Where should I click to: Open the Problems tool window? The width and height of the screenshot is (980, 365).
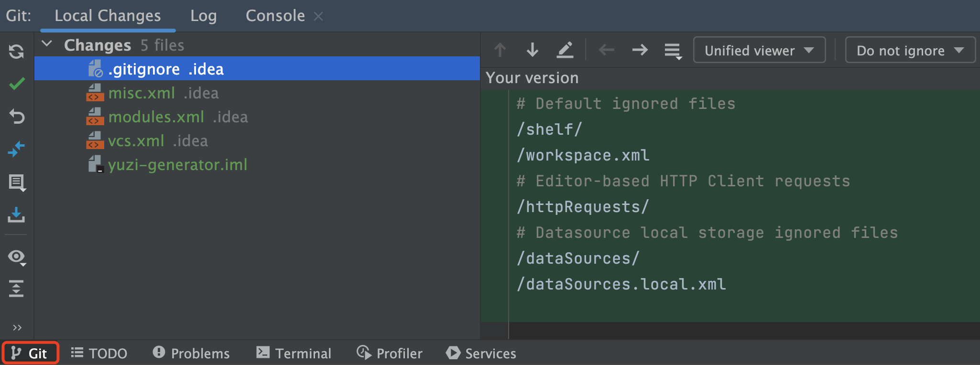point(191,353)
